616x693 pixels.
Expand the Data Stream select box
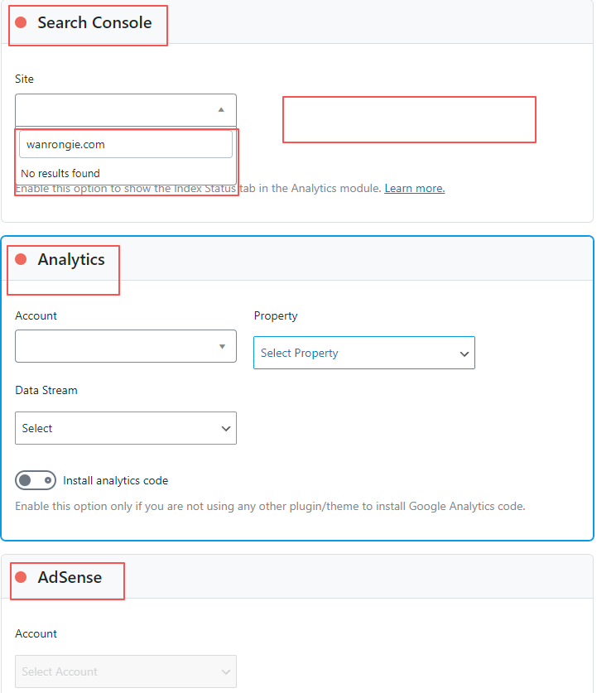tap(126, 428)
